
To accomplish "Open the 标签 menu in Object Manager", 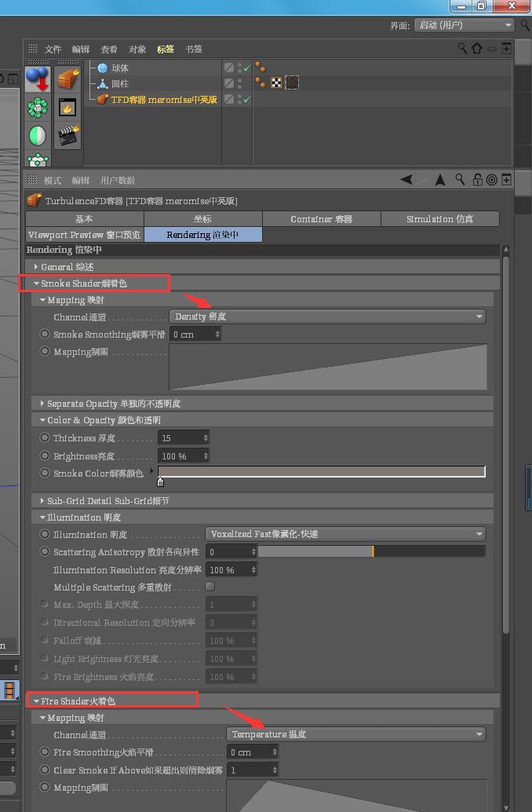I will (166, 49).
